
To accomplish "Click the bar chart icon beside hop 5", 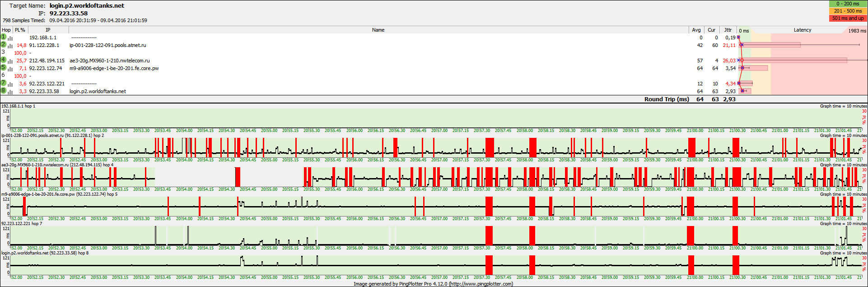I will click(10, 68).
